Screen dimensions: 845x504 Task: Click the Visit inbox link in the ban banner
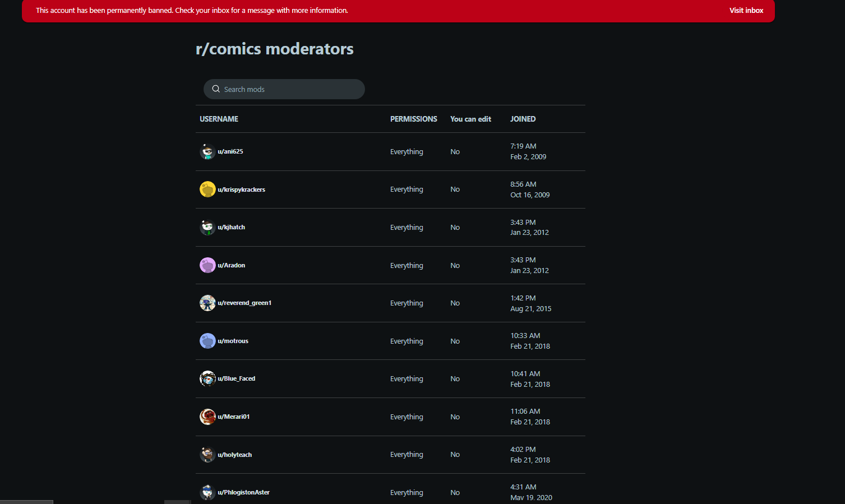(x=746, y=11)
